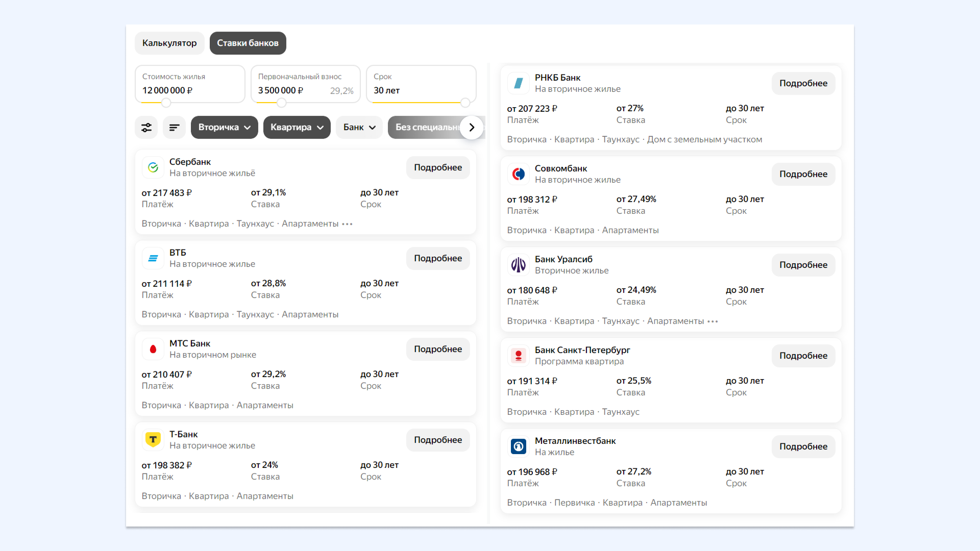The height and width of the screenshot is (551, 980).
Task: Click the Стоимость жилья 12 000 000 ₽ field
Action: click(x=190, y=84)
